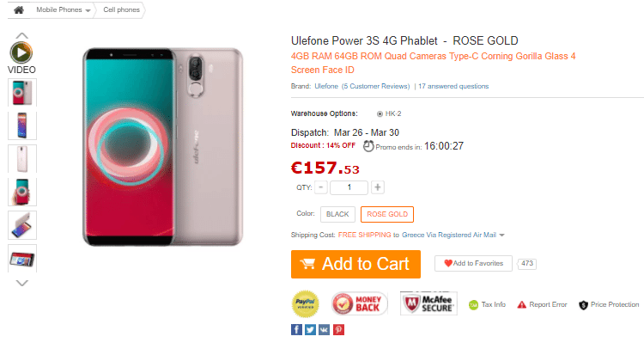Share on Facebook icon

click(296, 329)
